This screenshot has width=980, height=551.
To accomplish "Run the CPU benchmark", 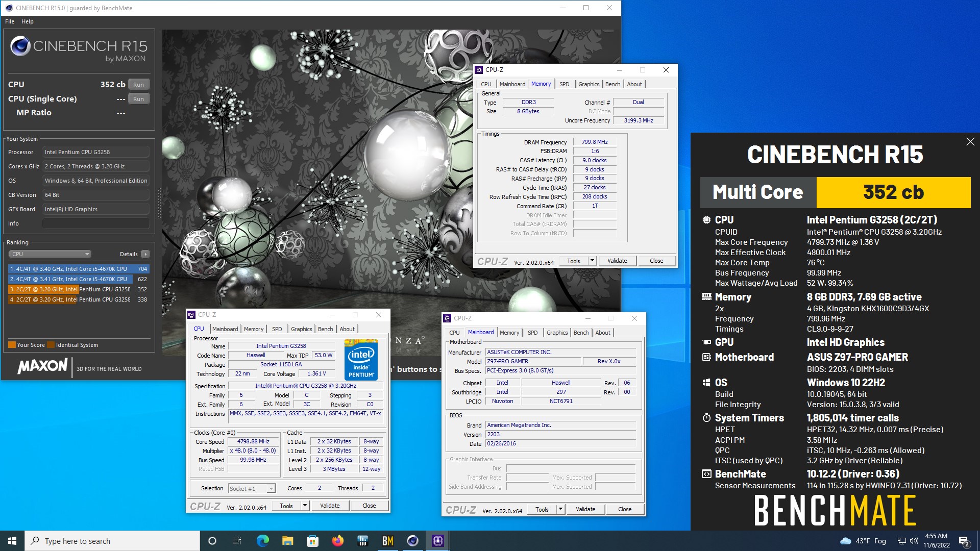I will (139, 85).
